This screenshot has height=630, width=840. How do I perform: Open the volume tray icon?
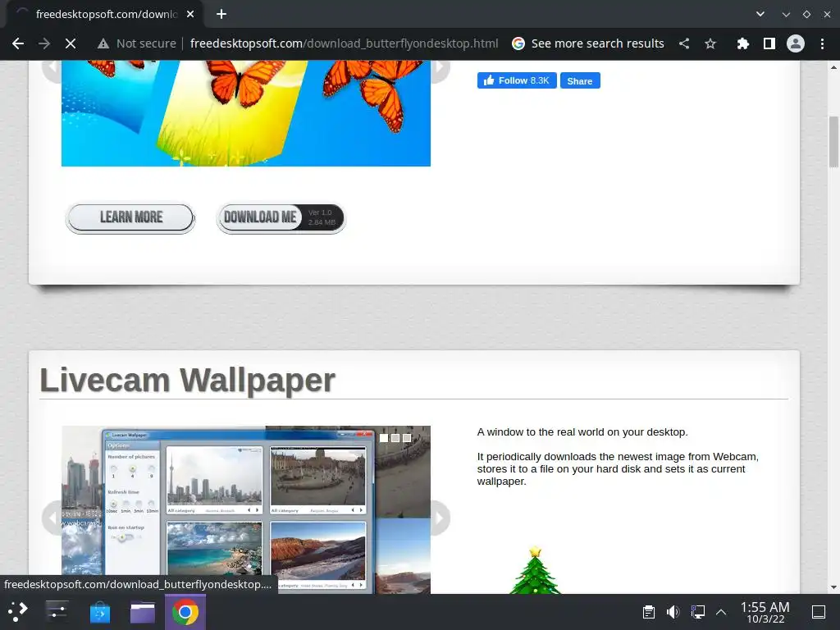[673, 612]
